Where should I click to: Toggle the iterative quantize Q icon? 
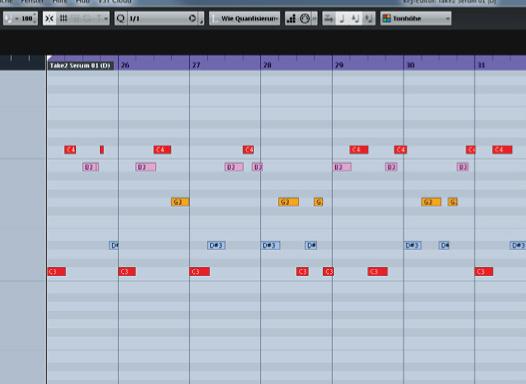[x=120, y=18]
